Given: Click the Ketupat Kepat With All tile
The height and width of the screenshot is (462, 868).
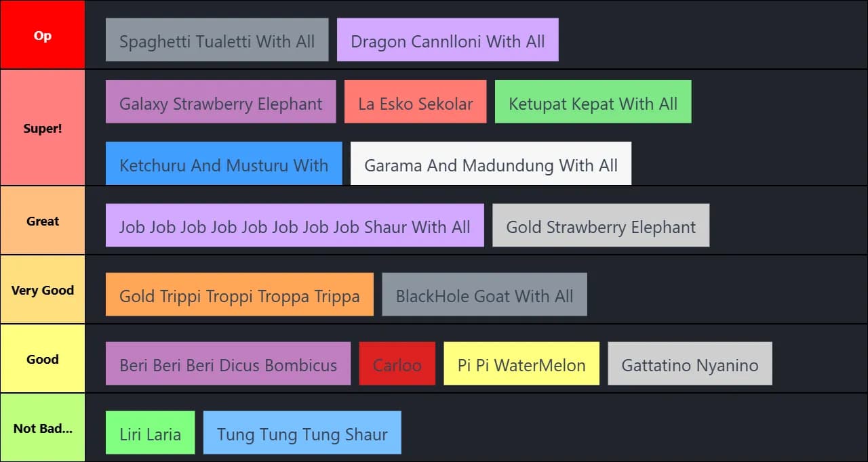Looking at the screenshot, I should click(593, 102).
